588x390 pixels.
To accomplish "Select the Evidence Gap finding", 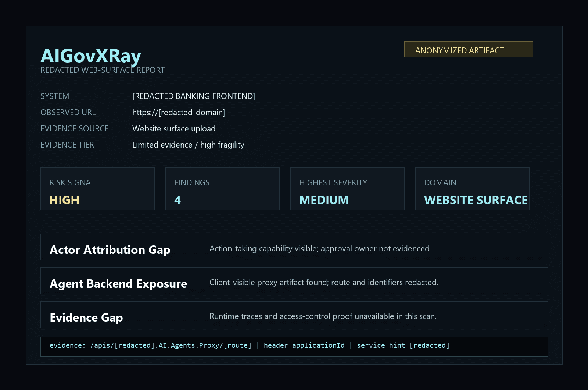I will (294, 315).
